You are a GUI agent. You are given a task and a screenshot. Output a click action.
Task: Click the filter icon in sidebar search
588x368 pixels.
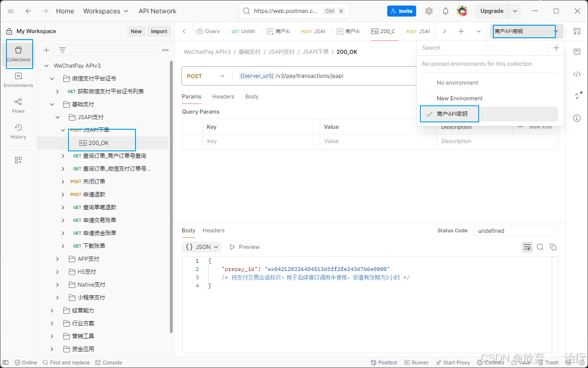[x=62, y=50]
